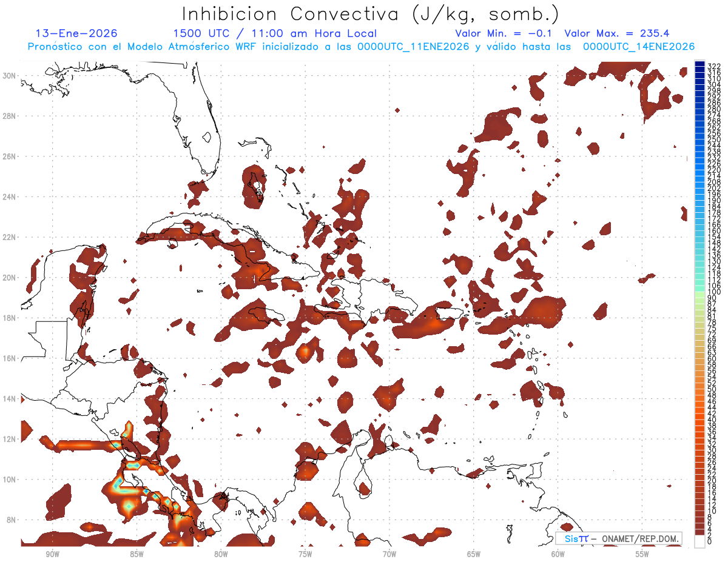Image resolution: width=728 pixels, height=562 pixels.
Task: Click the 24N latitude axis label
Action: coord(9,196)
